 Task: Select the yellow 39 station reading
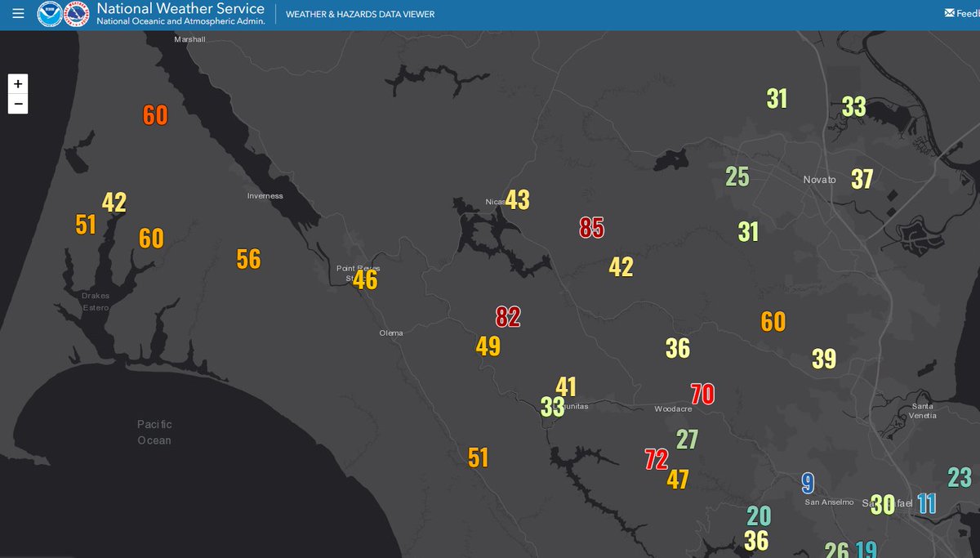coord(824,359)
